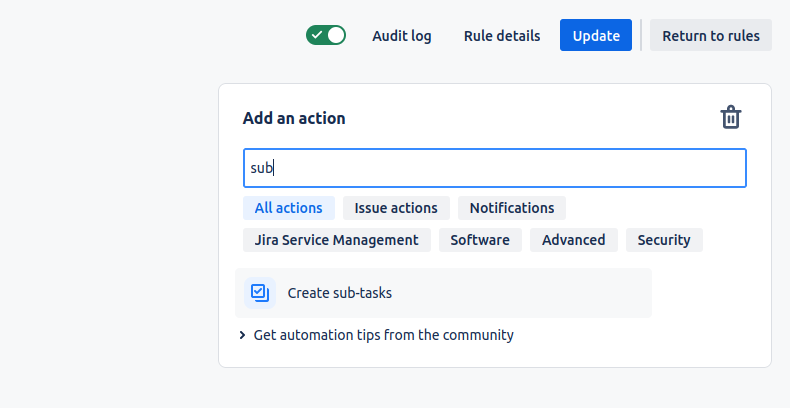Click the checkmark inside the enabled switch
This screenshot has width=790, height=408.
(317, 35)
